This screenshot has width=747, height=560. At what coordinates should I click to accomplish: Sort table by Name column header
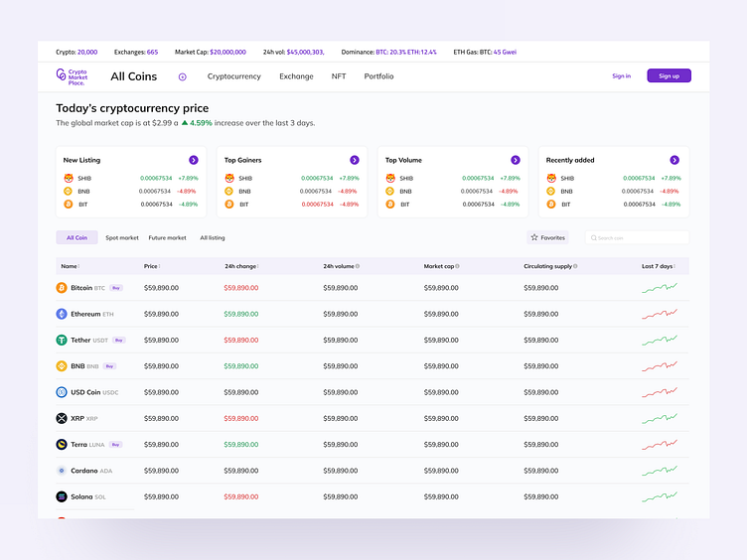[69, 266]
